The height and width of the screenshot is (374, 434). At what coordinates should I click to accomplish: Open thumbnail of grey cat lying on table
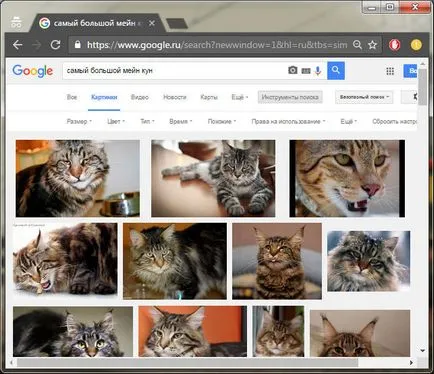[213, 178]
